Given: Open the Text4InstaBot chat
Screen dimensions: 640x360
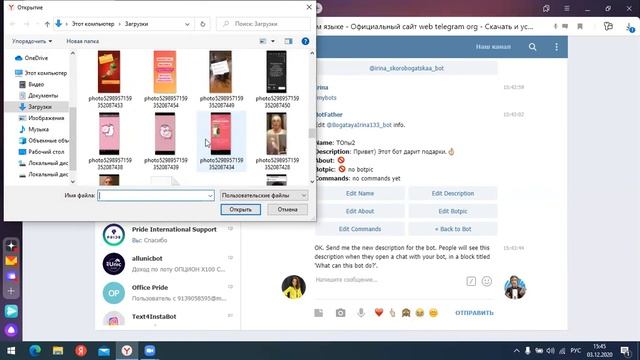Looking at the screenshot, I should 168,318.
